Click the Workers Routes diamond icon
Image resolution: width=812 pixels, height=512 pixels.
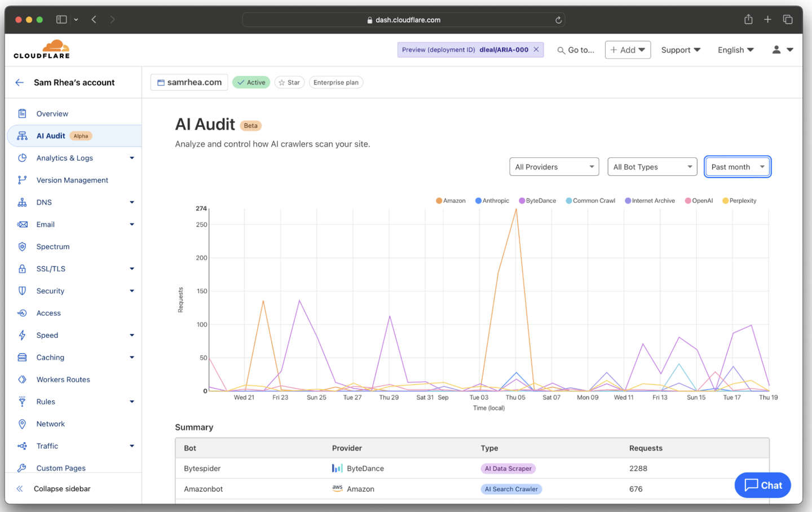22,379
